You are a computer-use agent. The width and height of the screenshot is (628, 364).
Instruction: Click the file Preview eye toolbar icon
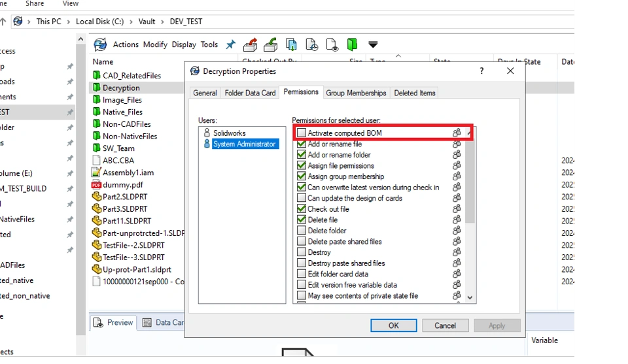coord(332,44)
